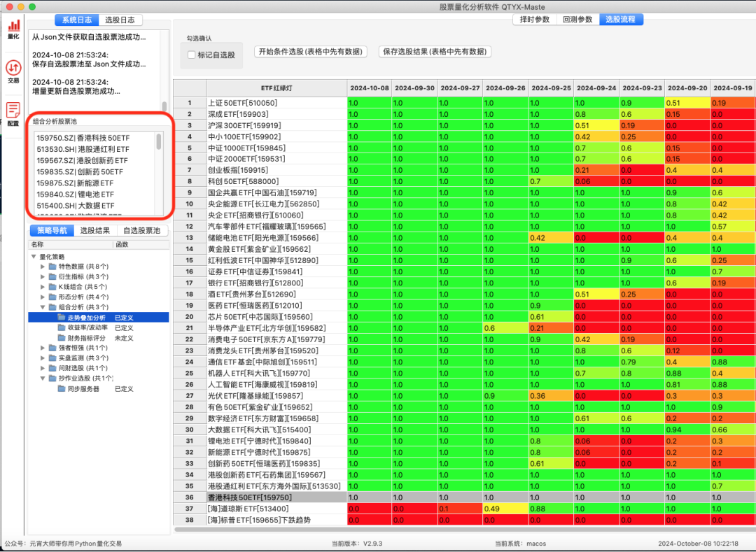Screen dimensions: 756x552
Task: Expand the 实盘监测 (共3个) tree node
Action: click(43, 358)
